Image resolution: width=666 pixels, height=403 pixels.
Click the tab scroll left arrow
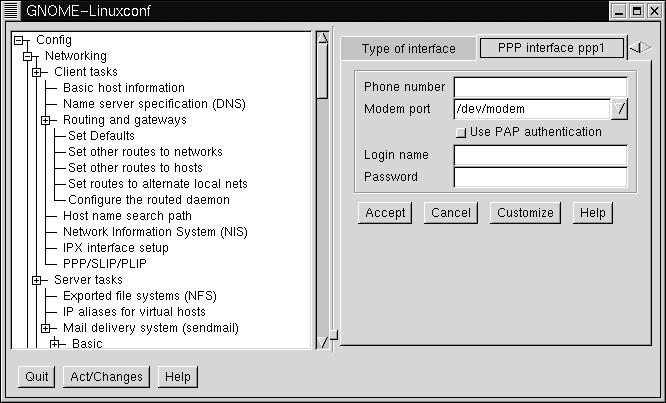(x=634, y=48)
